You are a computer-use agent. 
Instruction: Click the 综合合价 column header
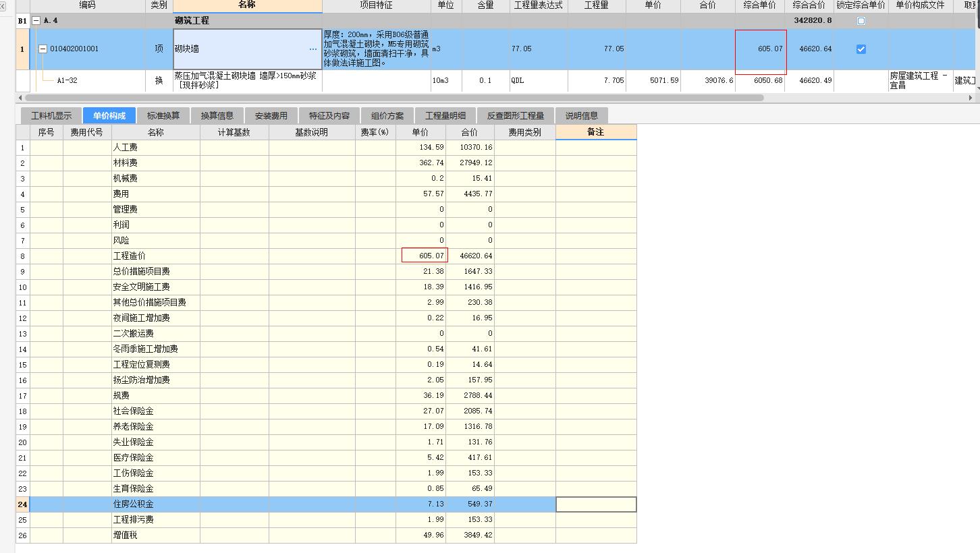809,5
